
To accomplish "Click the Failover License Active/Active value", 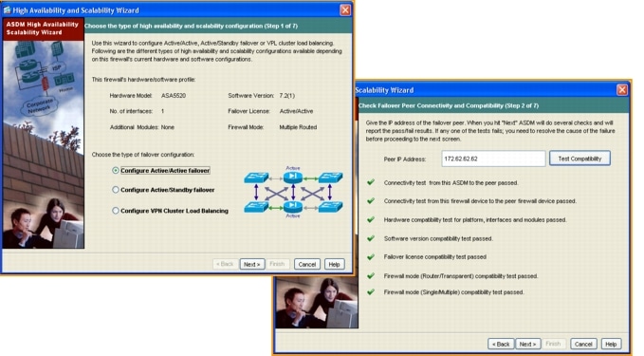I will coord(296,111).
